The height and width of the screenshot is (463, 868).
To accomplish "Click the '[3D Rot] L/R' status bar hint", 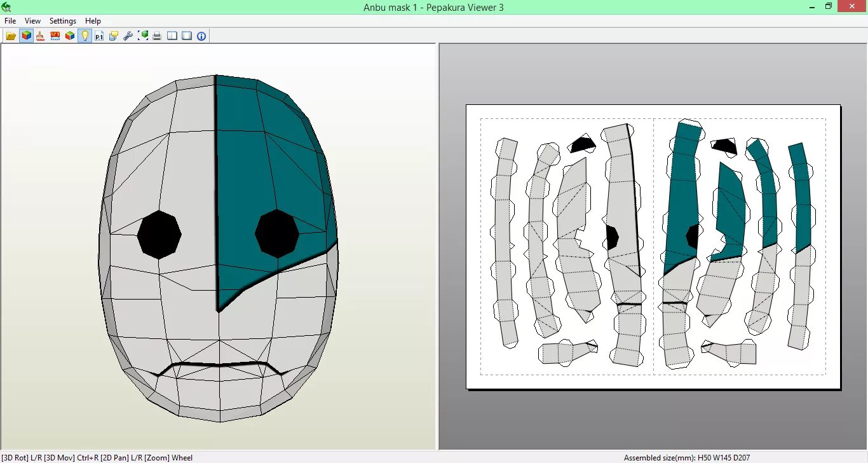I will (x=21, y=458).
